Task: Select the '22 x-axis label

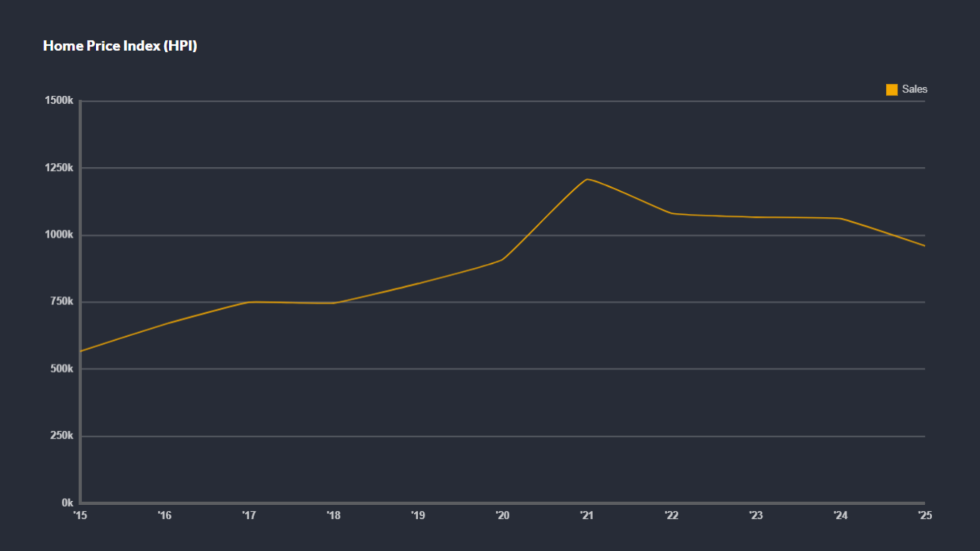Action: click(671, 515)
